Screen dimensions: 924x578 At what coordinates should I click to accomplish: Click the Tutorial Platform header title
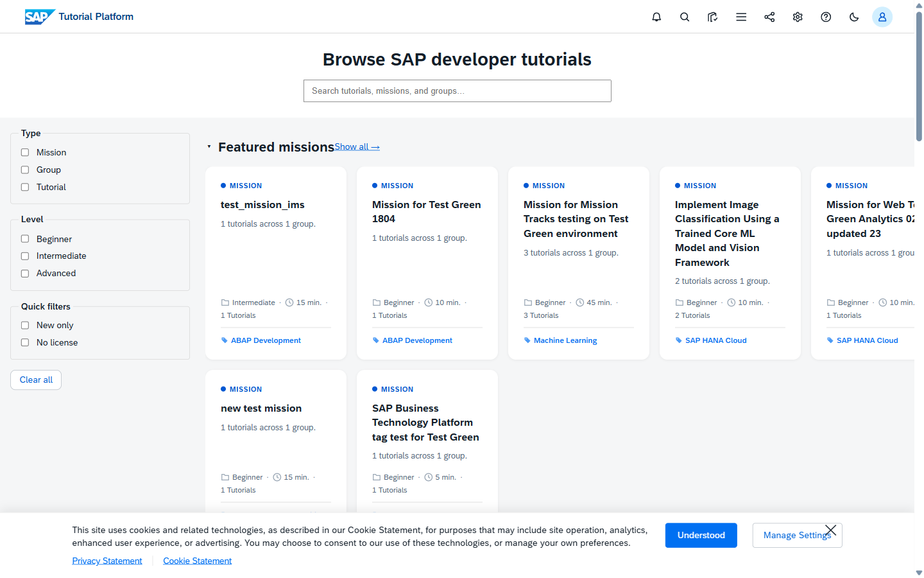[x=96, y=17]
